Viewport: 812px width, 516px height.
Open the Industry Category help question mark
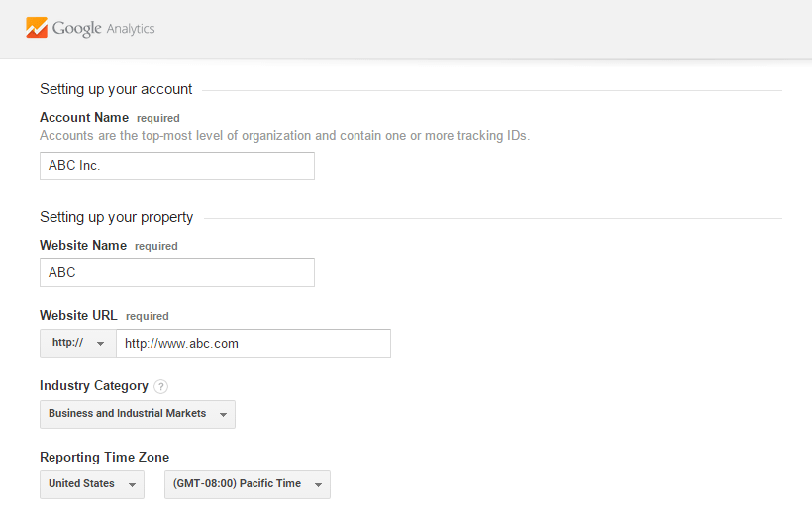click(x=161, y=386)
